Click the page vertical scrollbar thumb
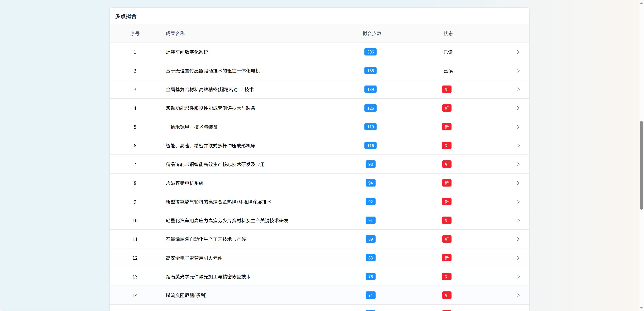This screenshot has width=644, height=311. pyautogui.click(x=641, y=165)
